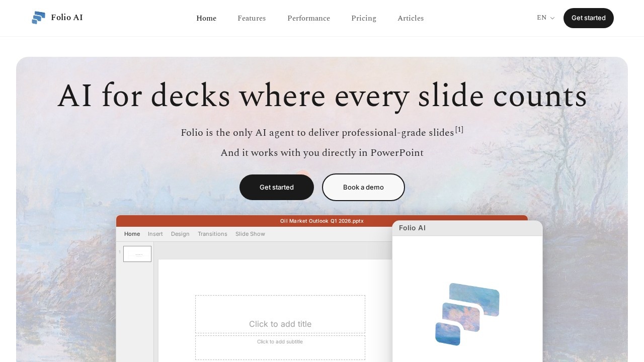644x362 pixels.
Task: Click the 'Click to add title' placeholder
Action: click(280, 314)
